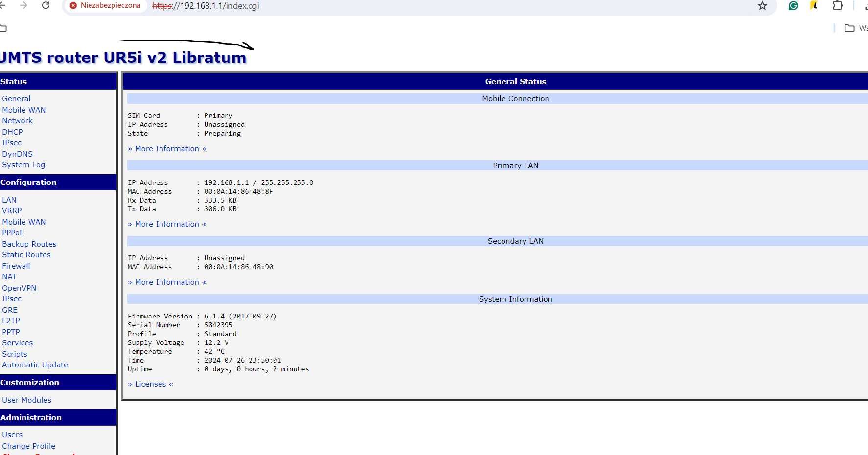Open Static Routes configuration
Image resolution: width=868 pixels, height=455 pixels.
pos(26,255)
